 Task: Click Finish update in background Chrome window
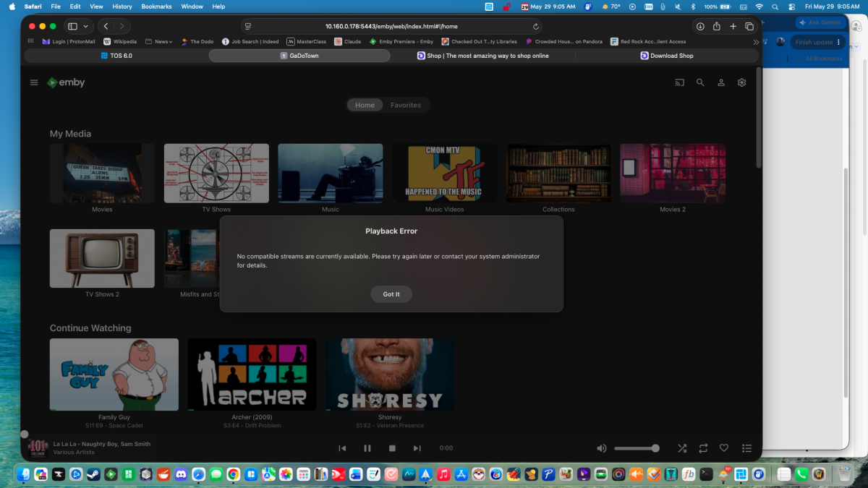click(817, 42)
